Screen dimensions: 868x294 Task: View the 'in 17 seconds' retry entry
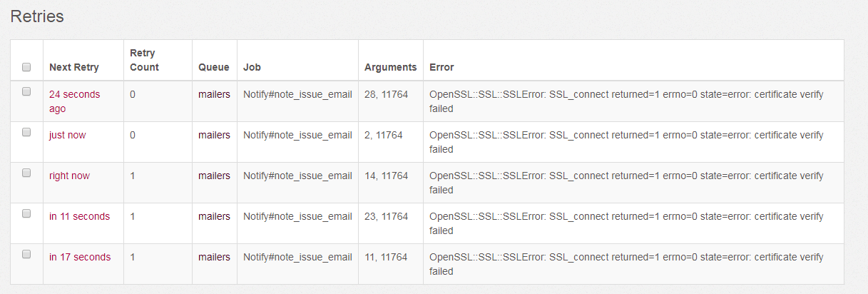80,257
